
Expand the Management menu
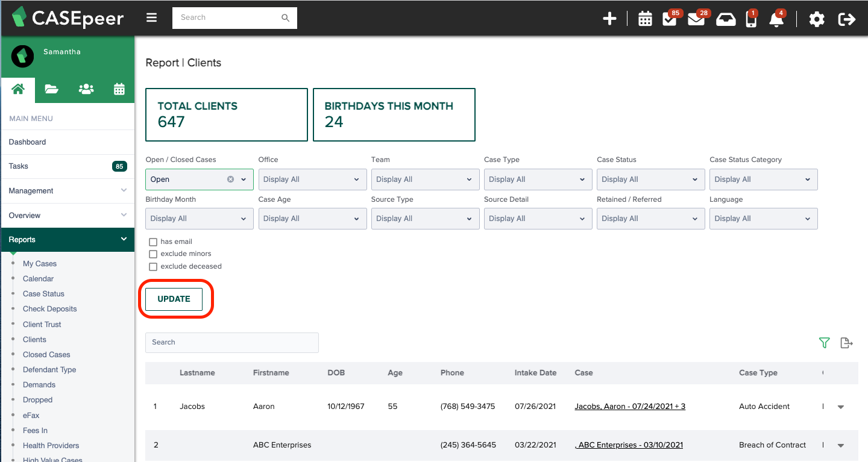click(68, 191)
